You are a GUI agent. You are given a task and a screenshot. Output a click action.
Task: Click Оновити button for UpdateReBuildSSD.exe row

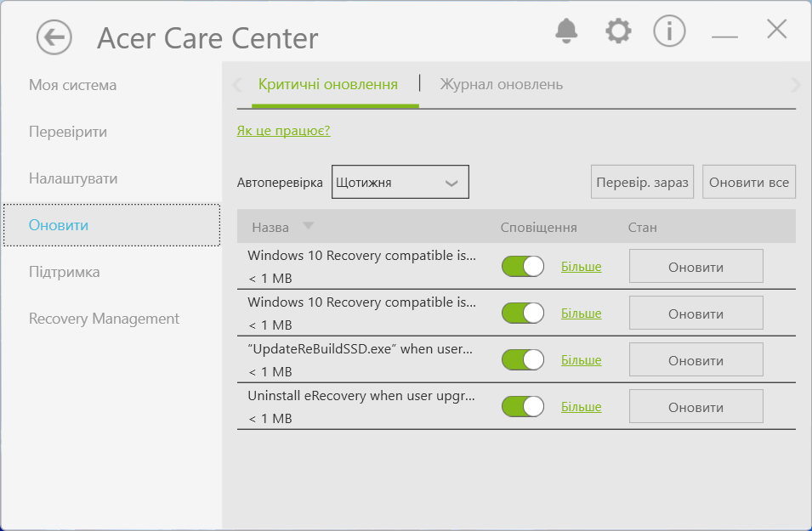pos(696,360)
